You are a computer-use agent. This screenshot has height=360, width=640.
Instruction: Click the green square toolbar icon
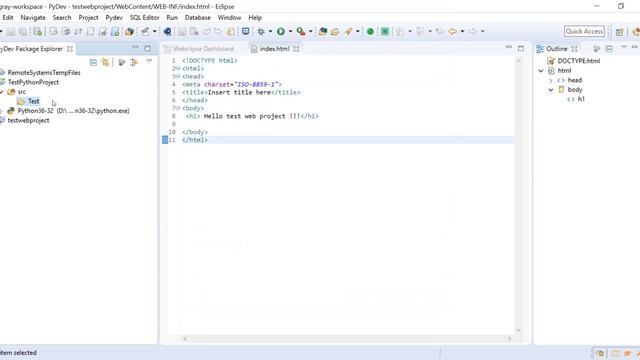coord(384,31)
